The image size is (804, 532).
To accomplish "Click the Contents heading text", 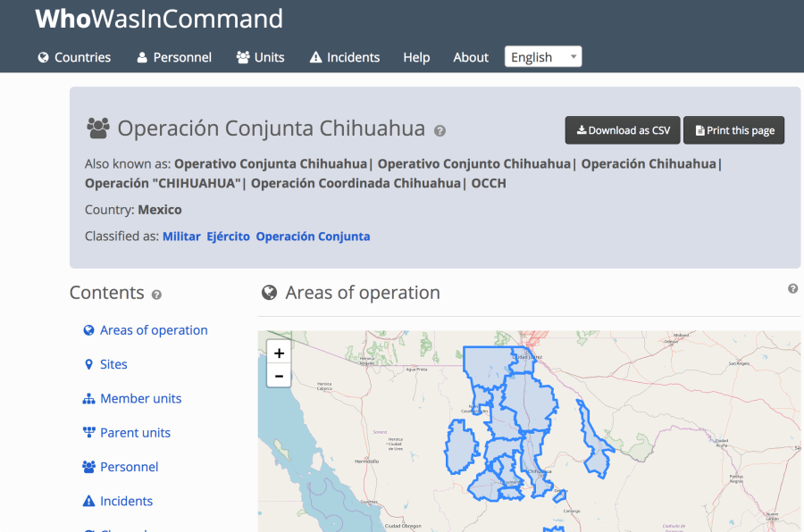I will point(106,293).
